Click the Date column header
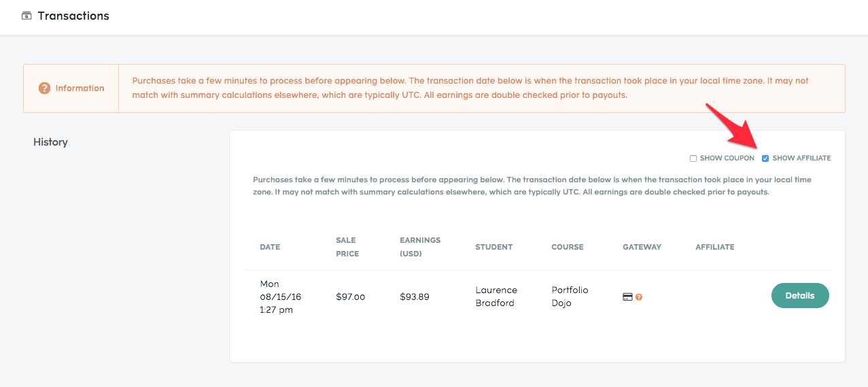 pyautogui.click(x=270, y=247)
